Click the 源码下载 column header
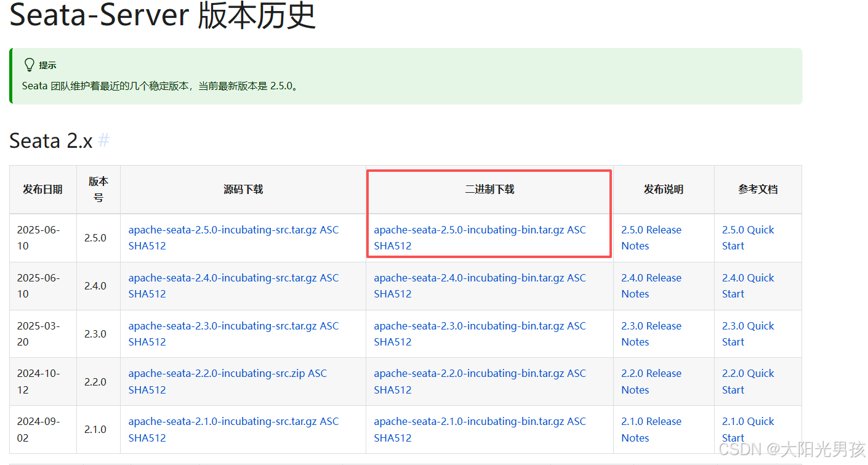 click(243, 189)
